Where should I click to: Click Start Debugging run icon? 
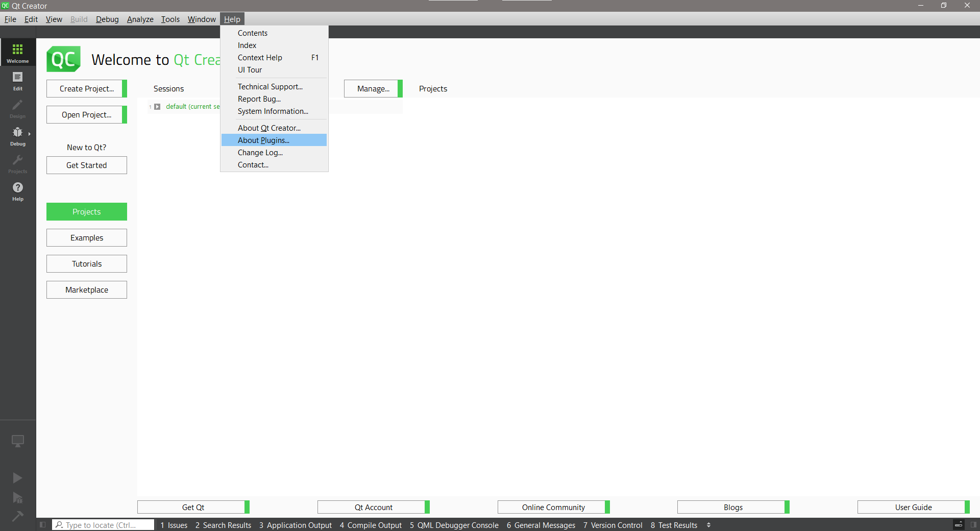pyautogui.click(x=17, y=498)
